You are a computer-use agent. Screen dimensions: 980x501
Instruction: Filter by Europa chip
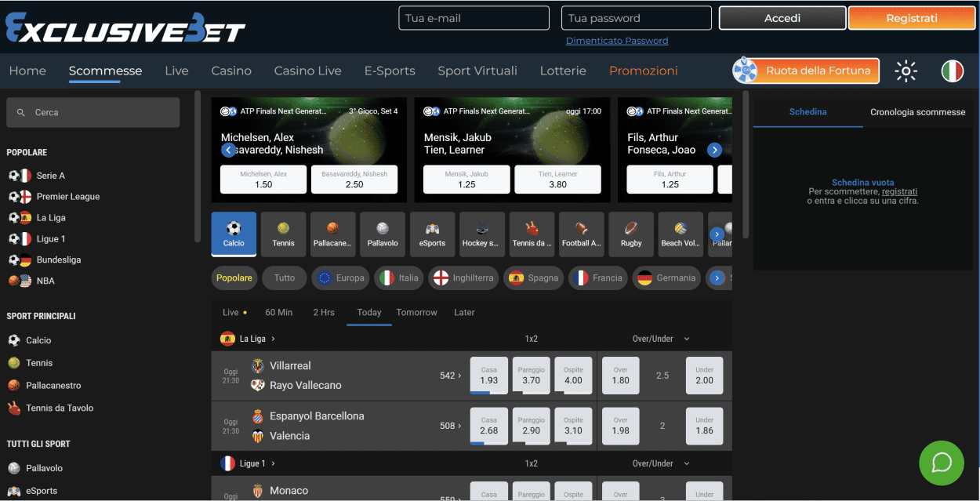(340, 278)
